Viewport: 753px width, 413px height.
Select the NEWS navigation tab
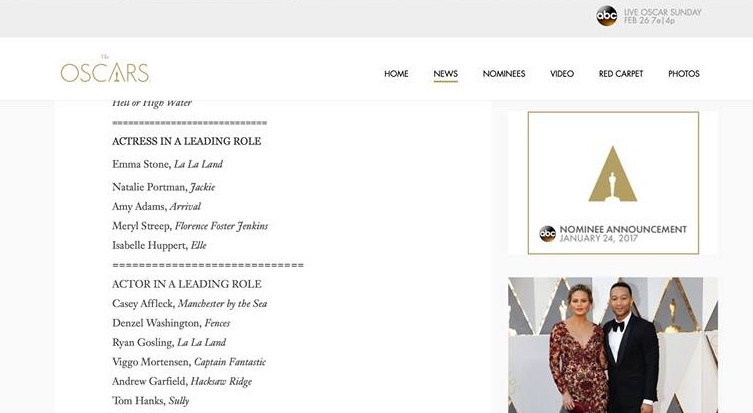click(446, 74)
